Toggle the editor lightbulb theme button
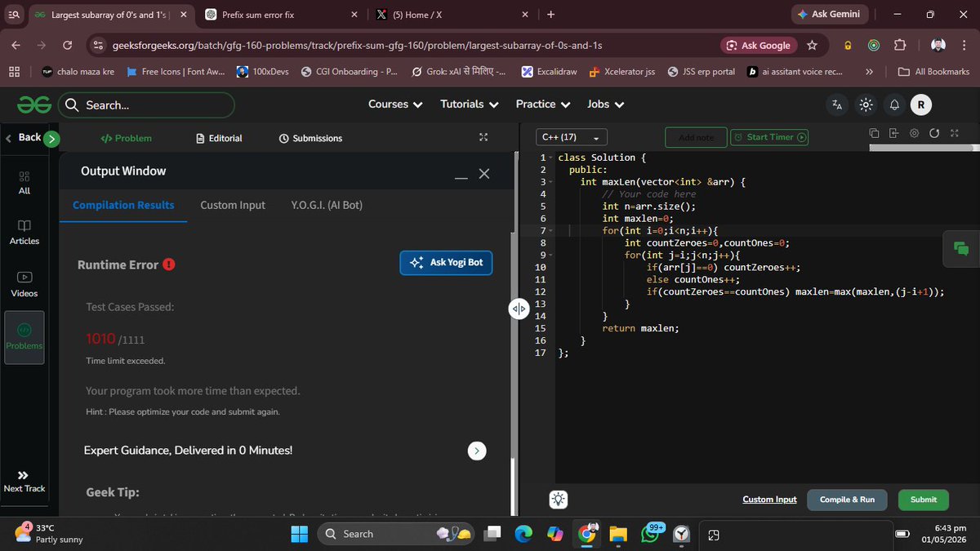 pos(559,500)
